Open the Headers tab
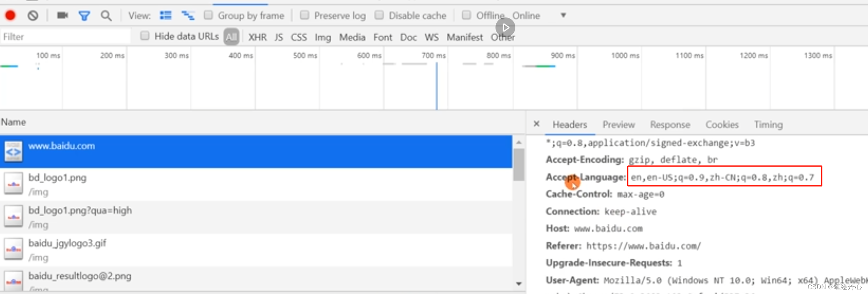 click(x=570, y=125)
